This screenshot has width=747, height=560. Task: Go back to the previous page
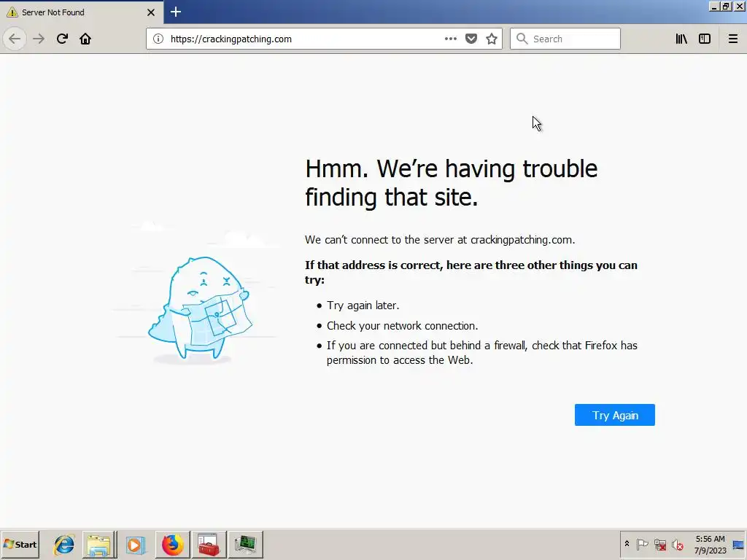point(15,39)
